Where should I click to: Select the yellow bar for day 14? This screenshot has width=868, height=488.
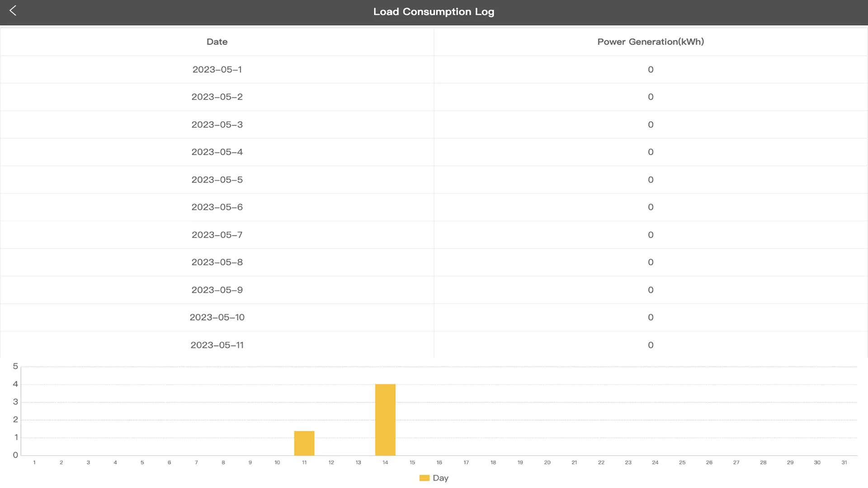tap(385, 419)
